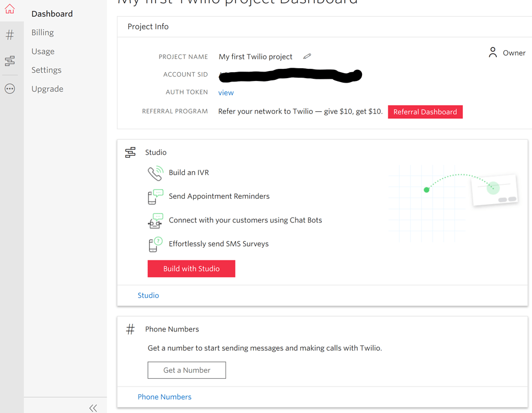Click the SMS Surveys phone icon
The height and width of the screenshot is (413, 532).
[155, 243]
